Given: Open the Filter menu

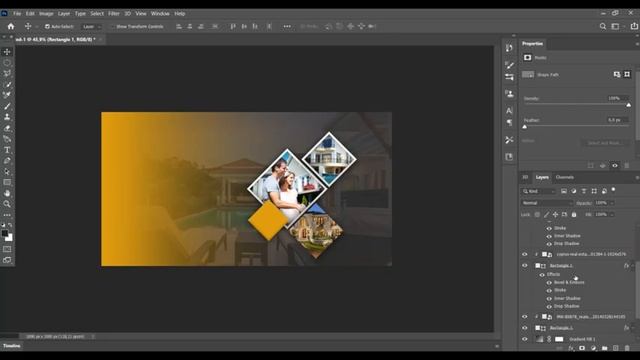Looking at the screenshot, I should (x=113, y=13).
